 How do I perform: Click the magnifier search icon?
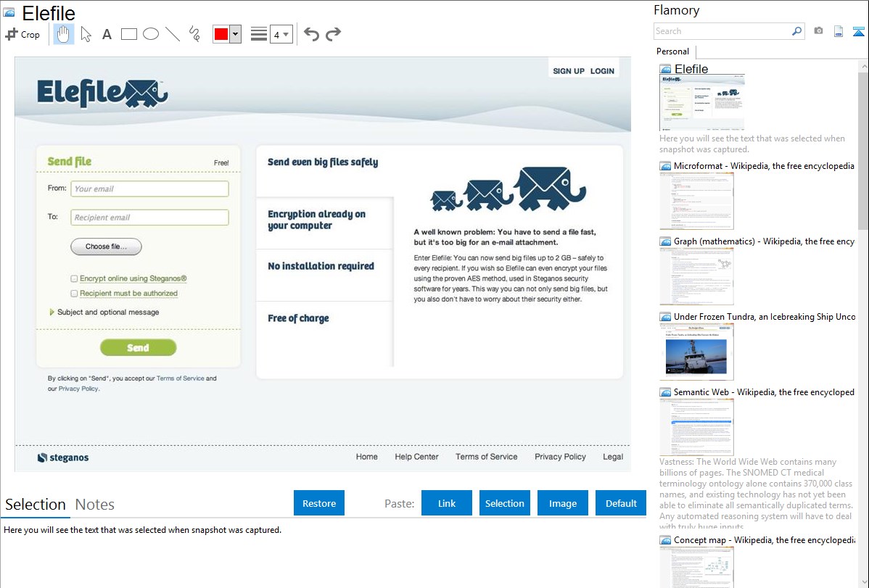[x=797, y=31]
